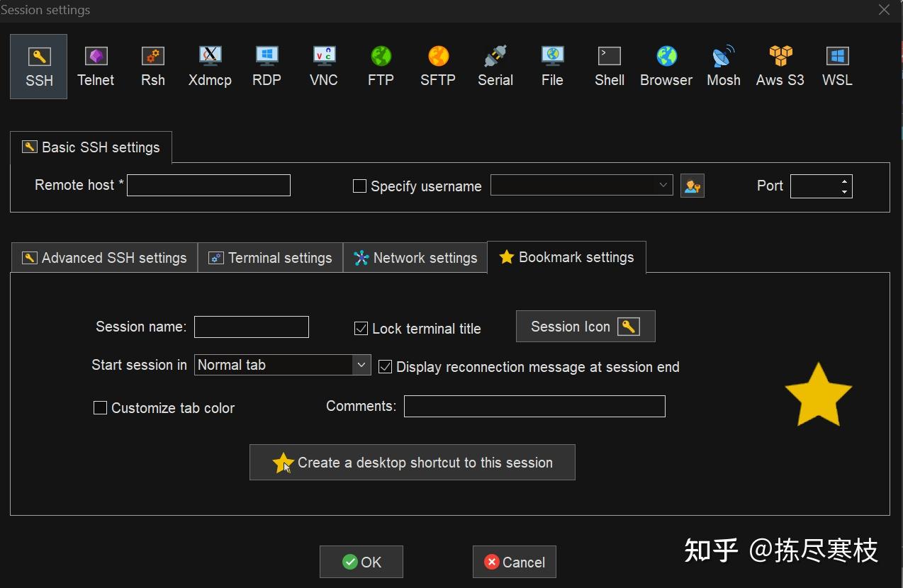Select the Telnet session type

pyautogui.click(x=96, y=66)
